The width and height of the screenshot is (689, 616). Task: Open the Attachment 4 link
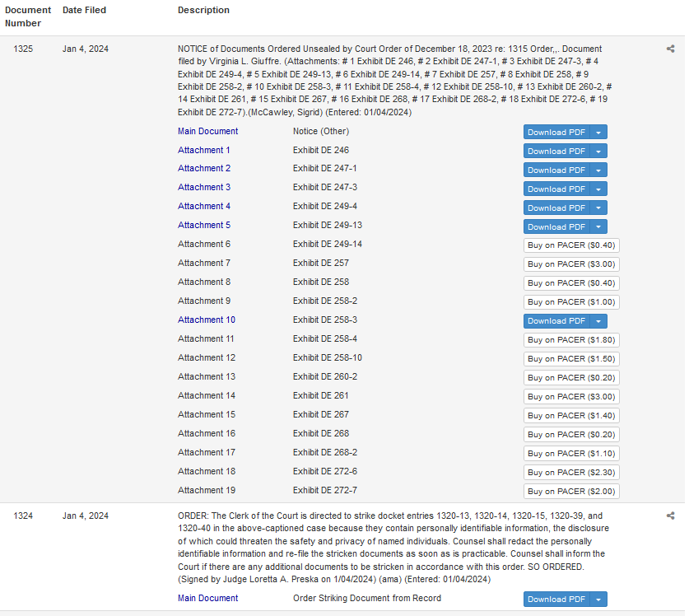(x=204, y=206)
